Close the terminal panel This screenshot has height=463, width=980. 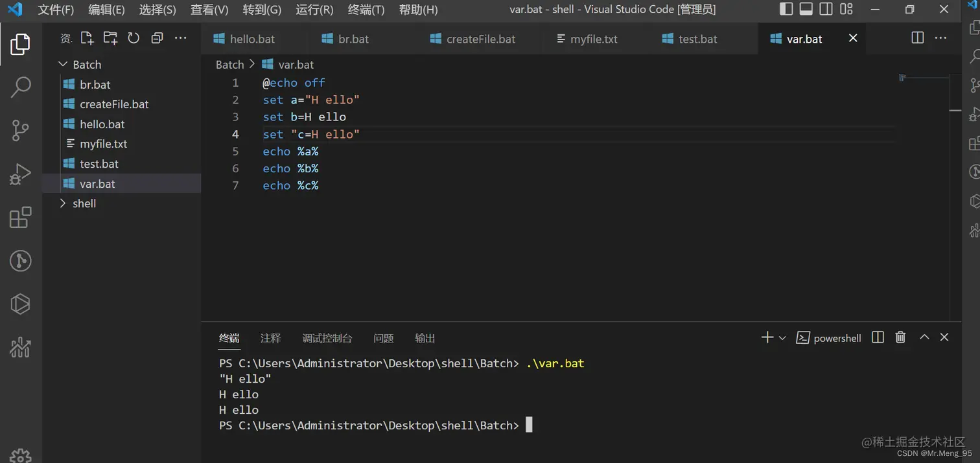click(x=944, y=337)
